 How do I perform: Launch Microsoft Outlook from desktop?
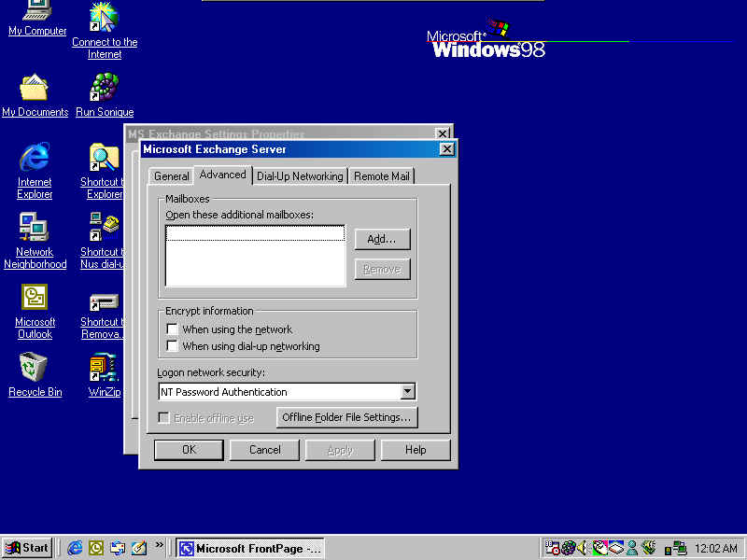[35, 311]
